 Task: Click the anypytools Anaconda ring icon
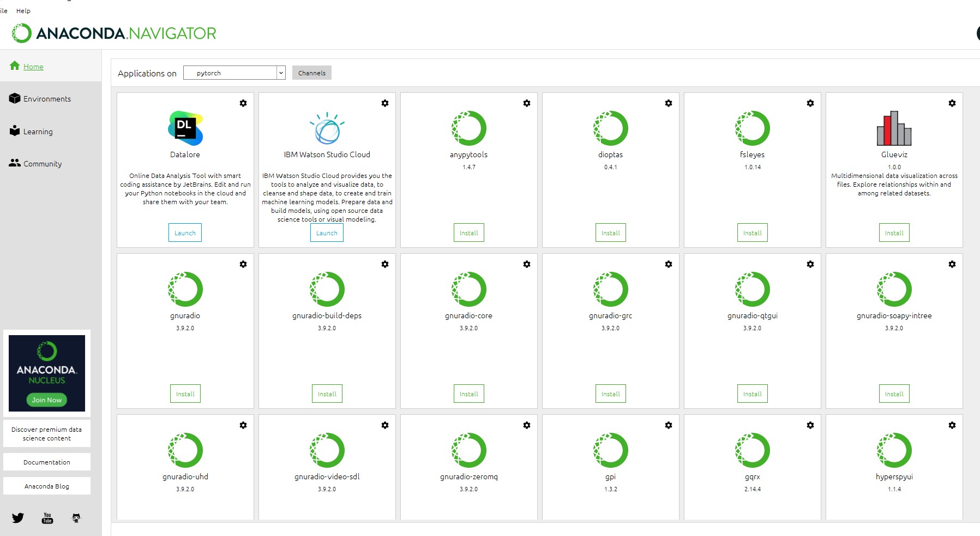469,128
